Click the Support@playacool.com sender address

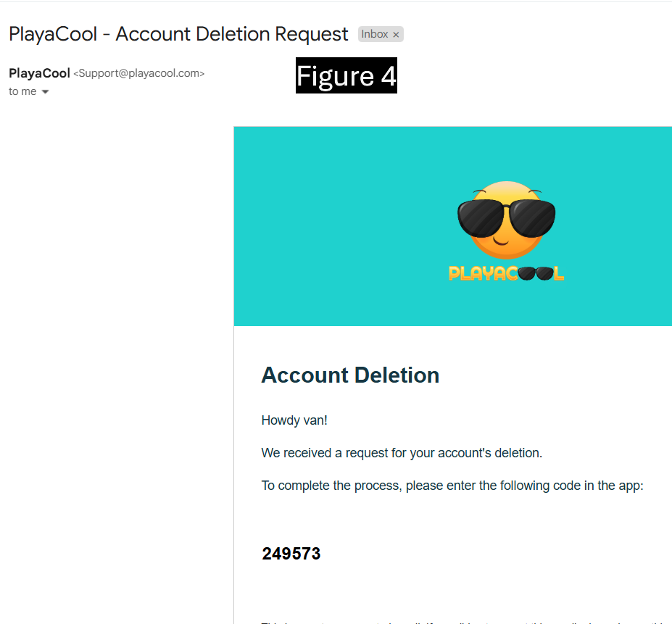coord(139,73)
